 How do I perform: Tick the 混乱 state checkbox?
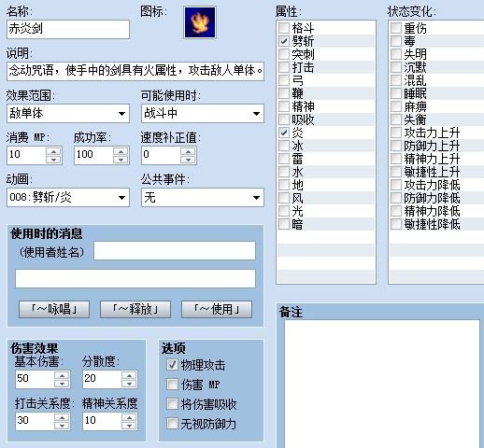(x=396, y=80)
